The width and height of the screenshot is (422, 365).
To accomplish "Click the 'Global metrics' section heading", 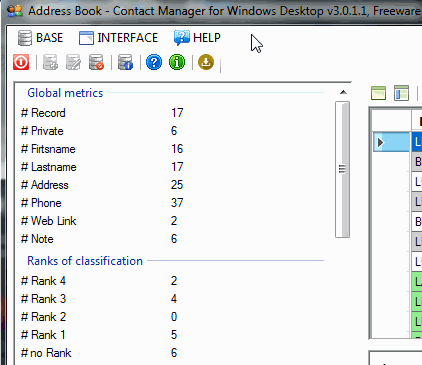I will pos(65,93).
